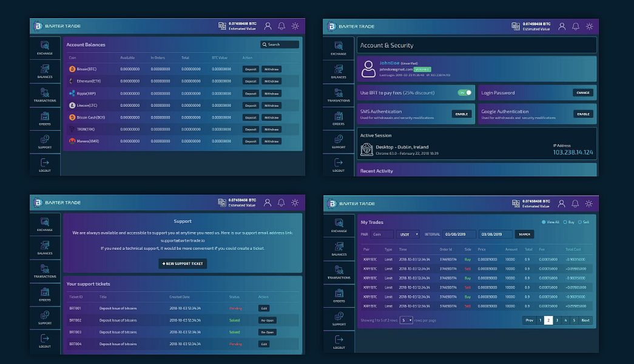Viewport: 634px width, 364px height.
Task: Open Exchange in the Account & Security panel sidebar
Action: coord(339,49)
